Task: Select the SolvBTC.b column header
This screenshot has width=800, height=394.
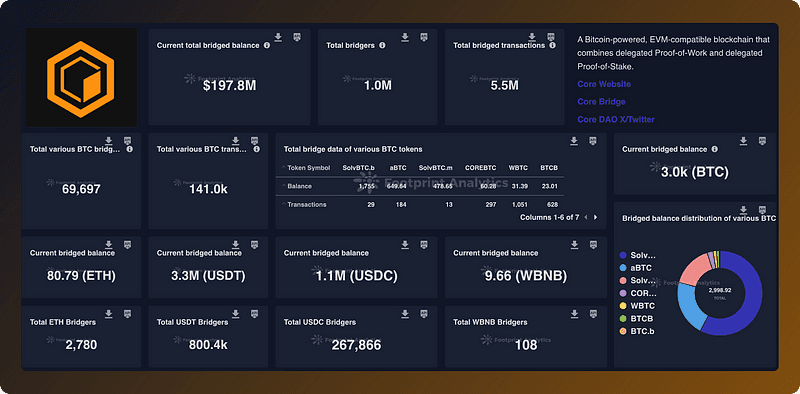Action: click(x=359, y=167)
